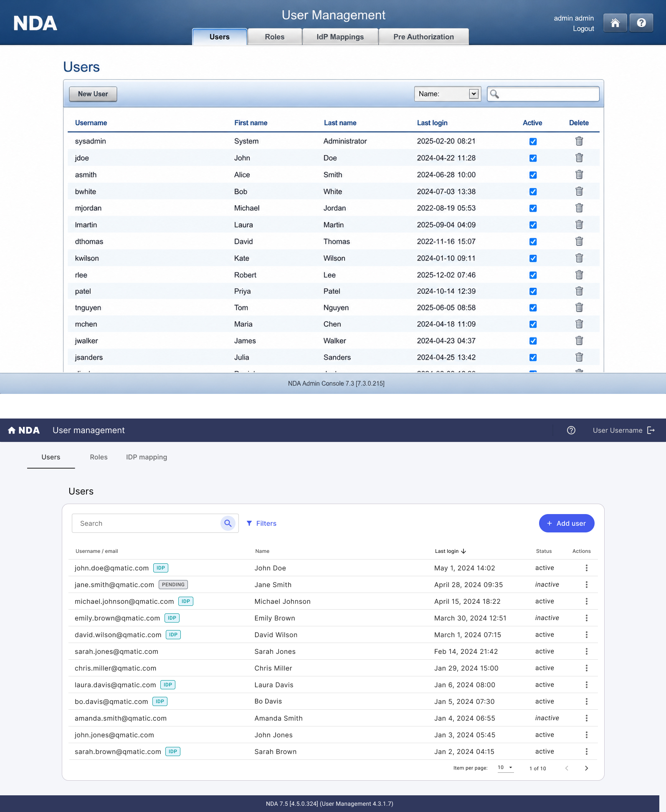Toggle Active checkbox for jwalker

pos(533,341)
